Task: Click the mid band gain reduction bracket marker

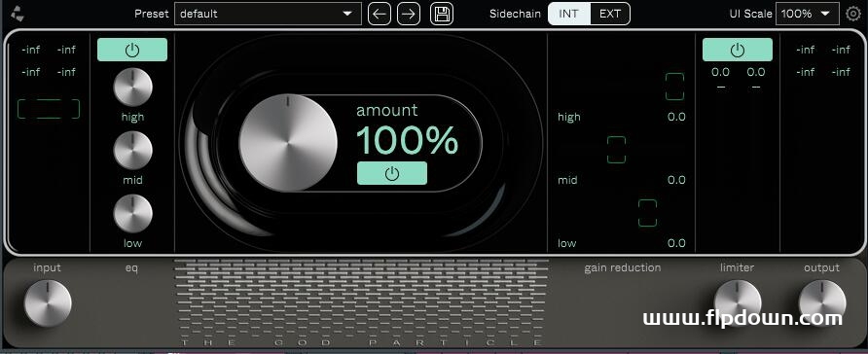Action: (616, 150)
